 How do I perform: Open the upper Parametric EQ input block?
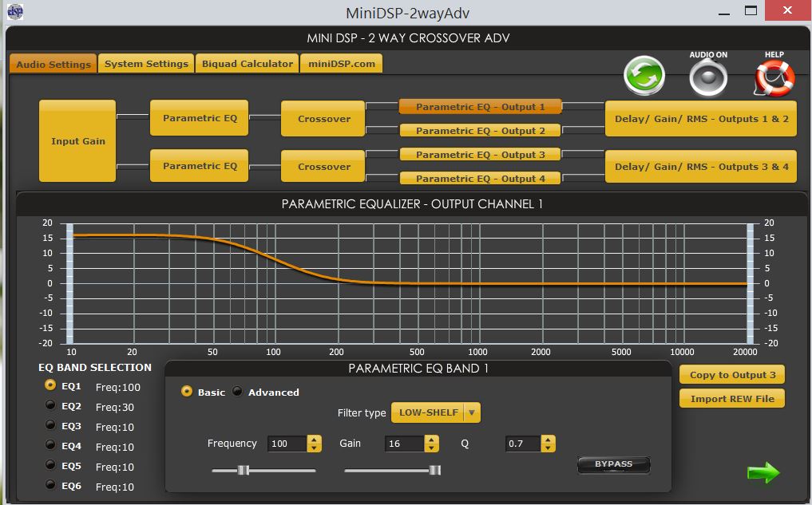[200, 118]
